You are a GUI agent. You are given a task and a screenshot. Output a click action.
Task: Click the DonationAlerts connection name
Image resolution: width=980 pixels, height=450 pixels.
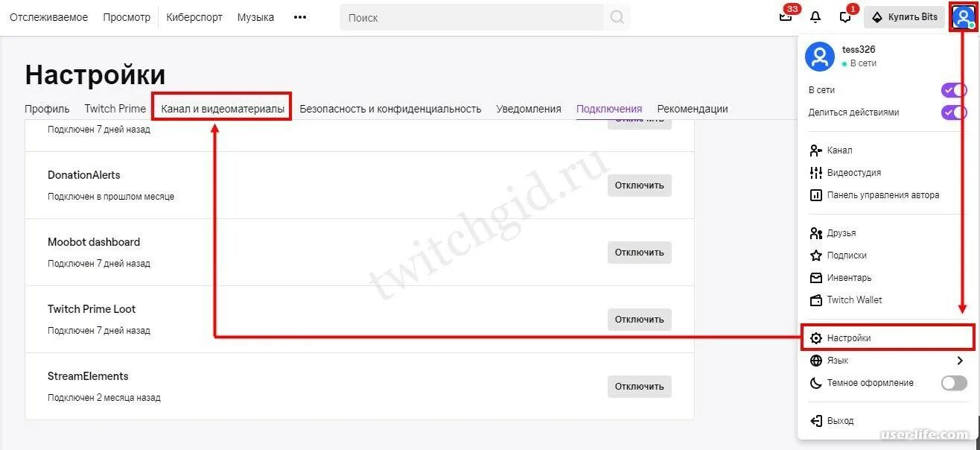tap(84, 175)
